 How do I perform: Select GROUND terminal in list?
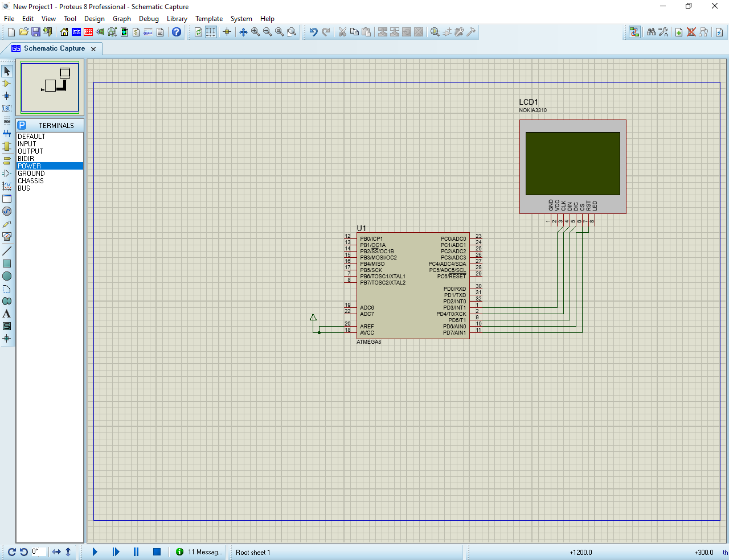click(x=50, y=174)
